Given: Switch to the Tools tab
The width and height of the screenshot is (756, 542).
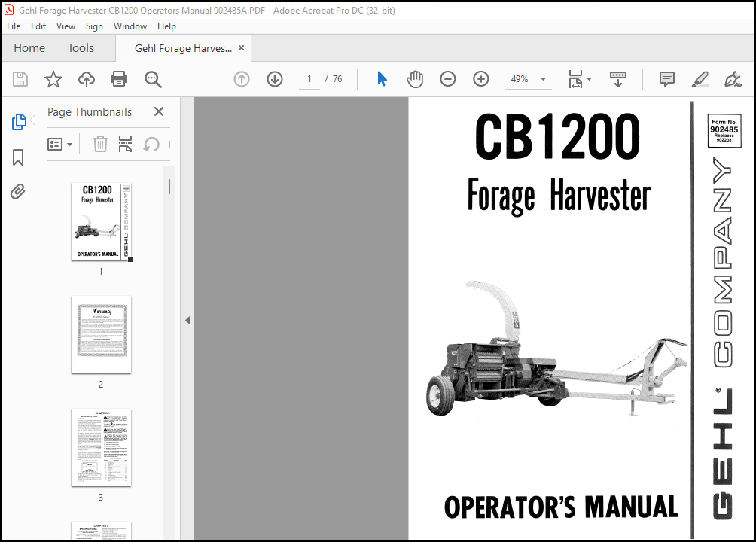Looking at the screenshot, I should [81, 47].
